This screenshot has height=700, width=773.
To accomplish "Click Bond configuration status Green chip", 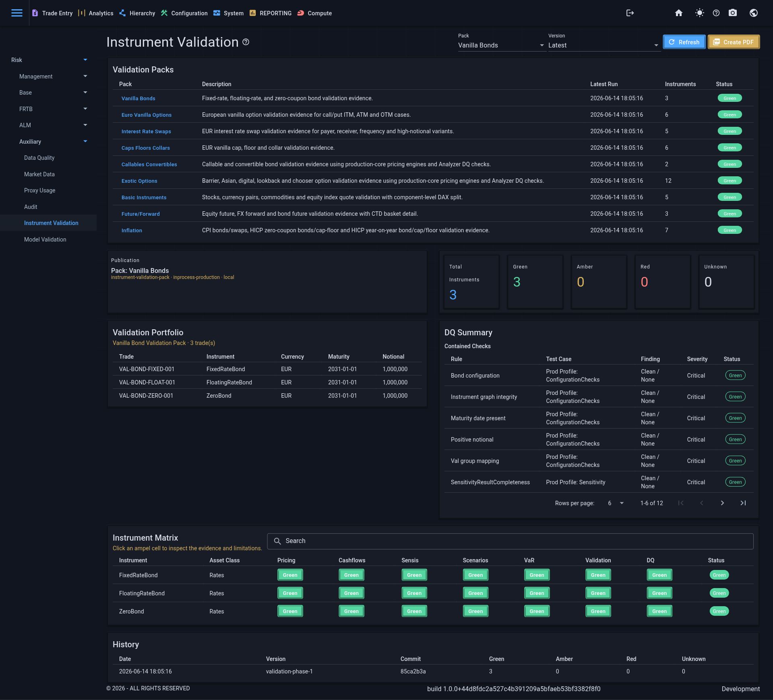I will tap(735, 376).
